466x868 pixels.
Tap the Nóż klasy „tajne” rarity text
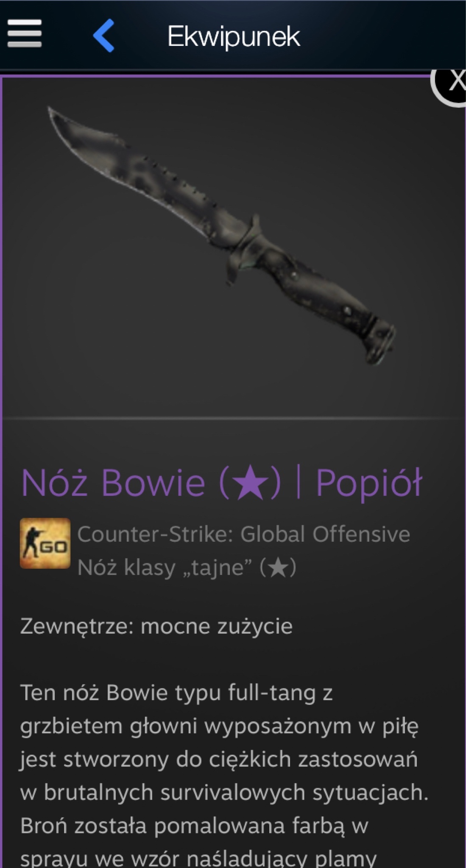tap(187, 568)
